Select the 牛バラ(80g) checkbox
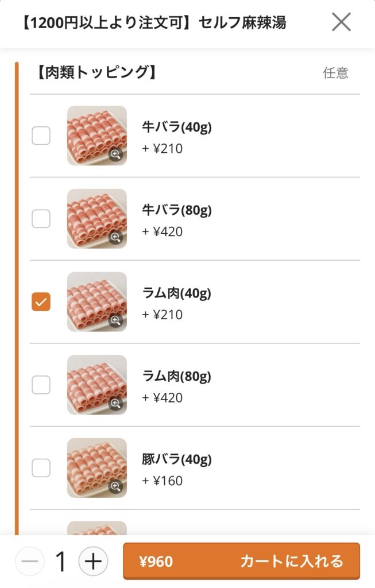This screenshot has width=375, height=588. (41, 219)
